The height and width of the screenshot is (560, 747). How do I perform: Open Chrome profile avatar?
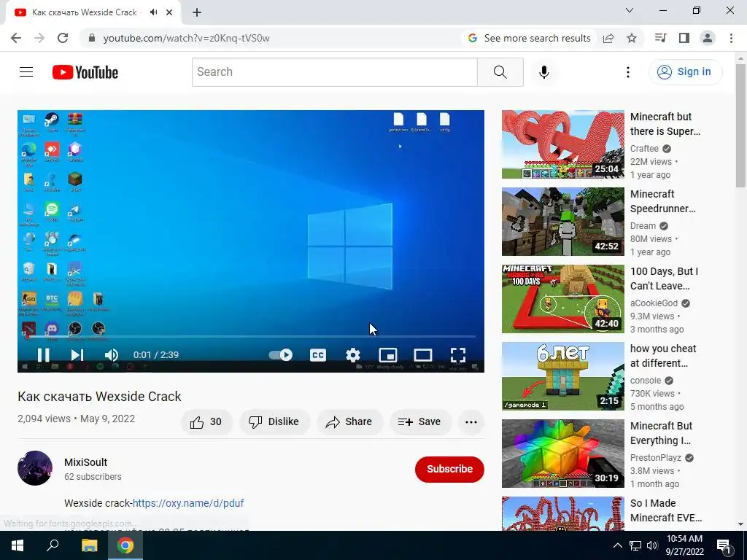click(708, 38)
